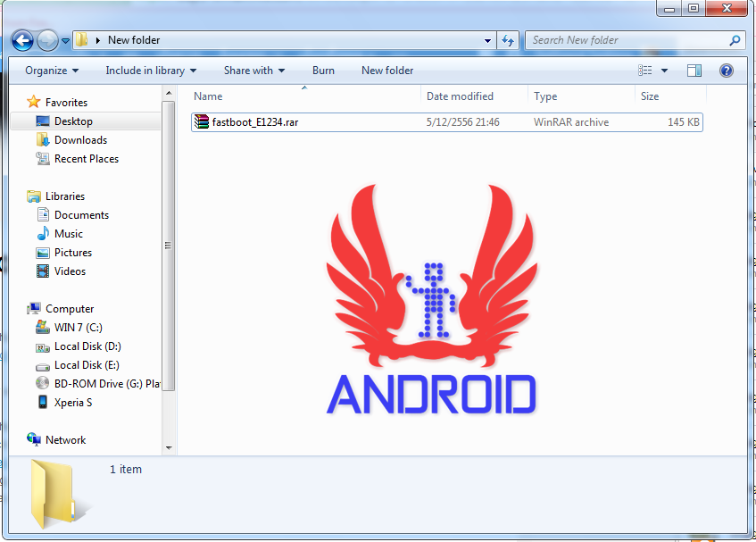Open the Videos library
The image size is (756, 542).
(x=70, y=272)
